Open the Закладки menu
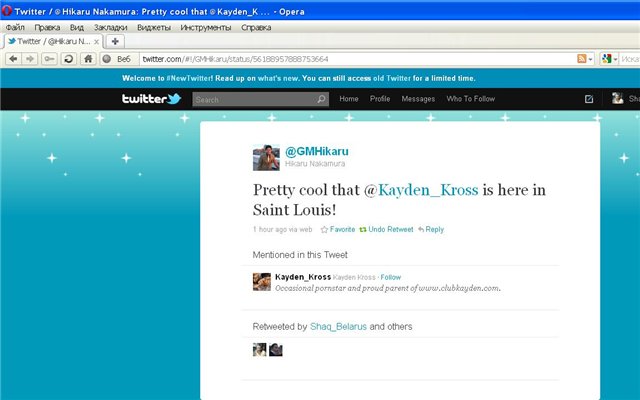The height and width of the screenshot is (400, 640). click(109, 27)
